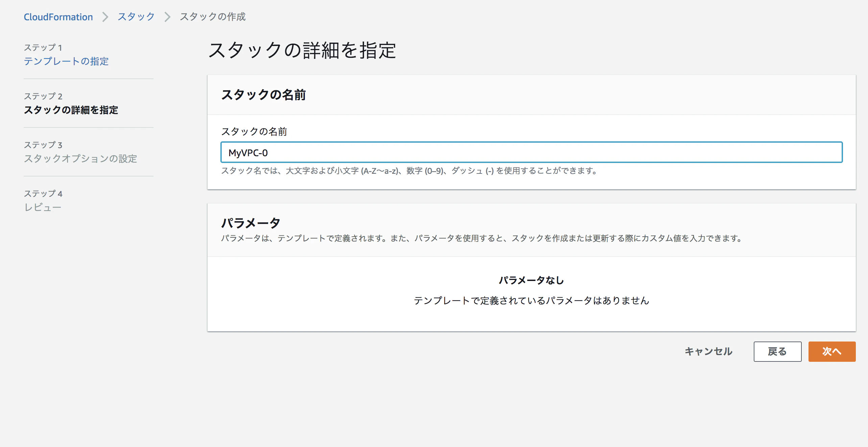Click the パラメータなし message
868x447 pixels.
[x=531, y=280]
